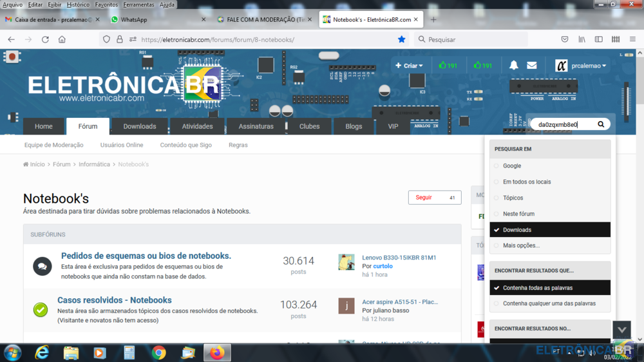The height and width of the screenshot is (362, 644).
Task: Open the Firefox library icon
Action: [582, 39]
